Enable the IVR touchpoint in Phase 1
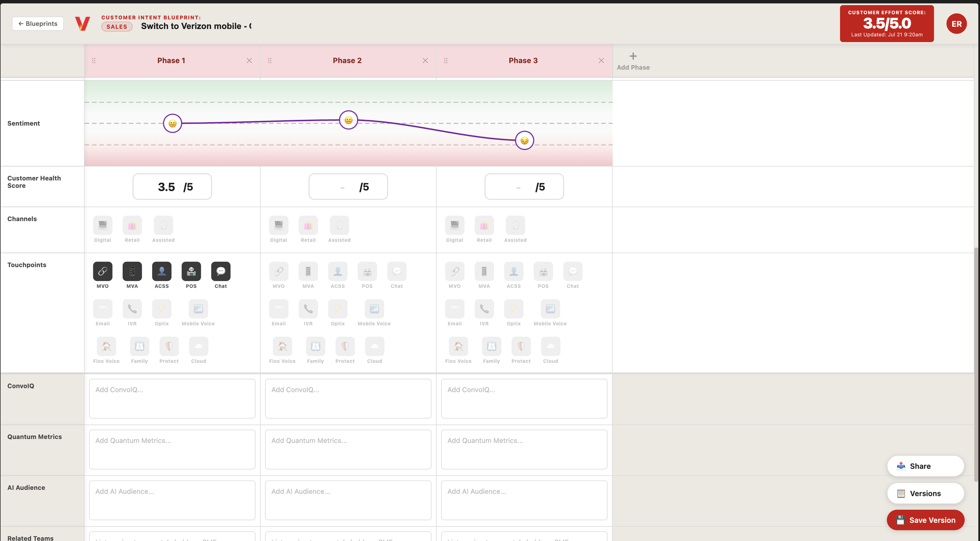 (x=132, y=309)
